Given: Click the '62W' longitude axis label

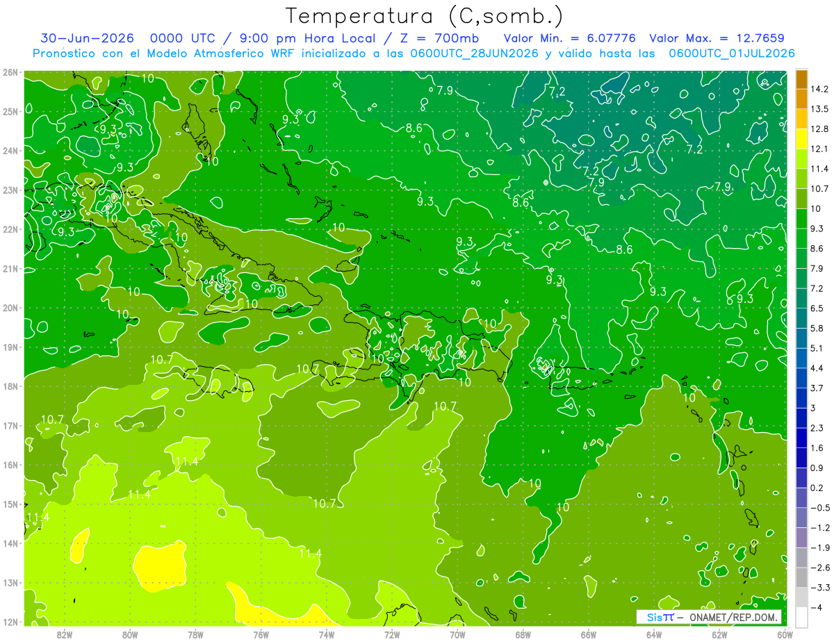Looking at the screenshot, I should 719,634.
